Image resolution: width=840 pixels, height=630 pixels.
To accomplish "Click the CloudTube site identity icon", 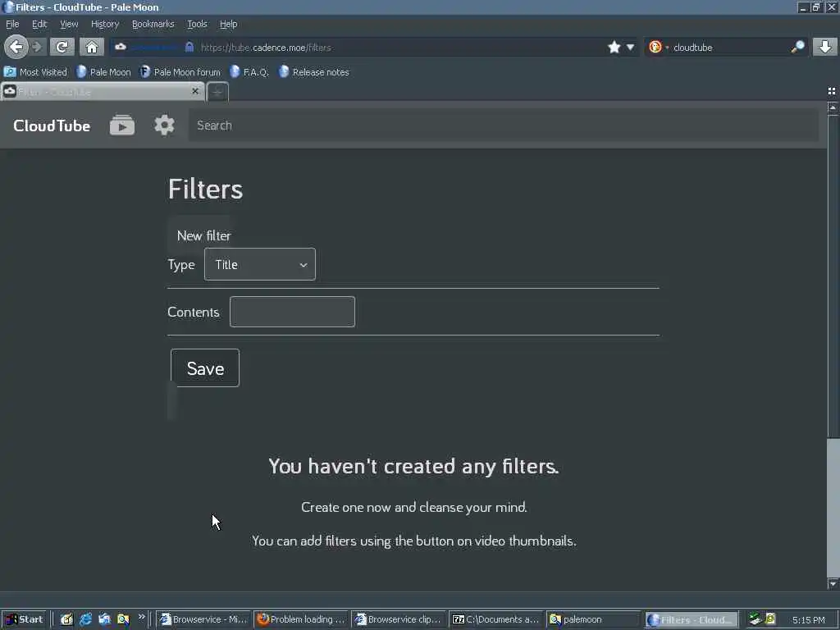I will (121, 47).
